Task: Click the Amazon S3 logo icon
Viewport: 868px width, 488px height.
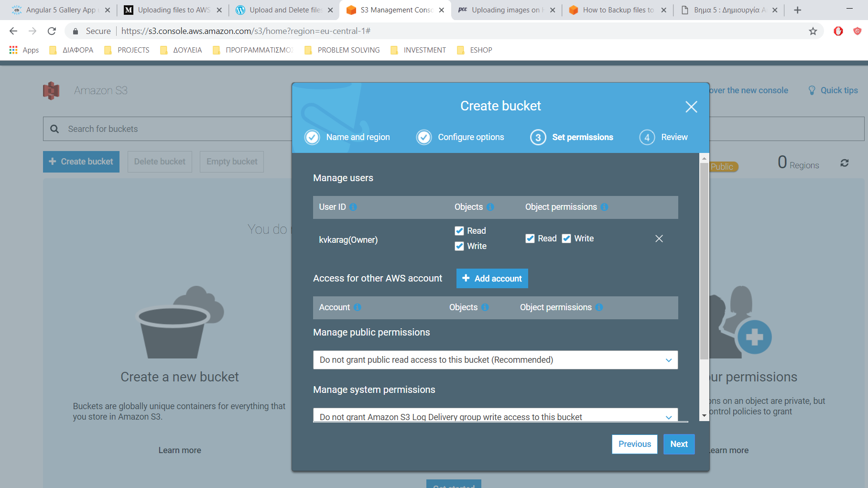Action: (51, 90)
